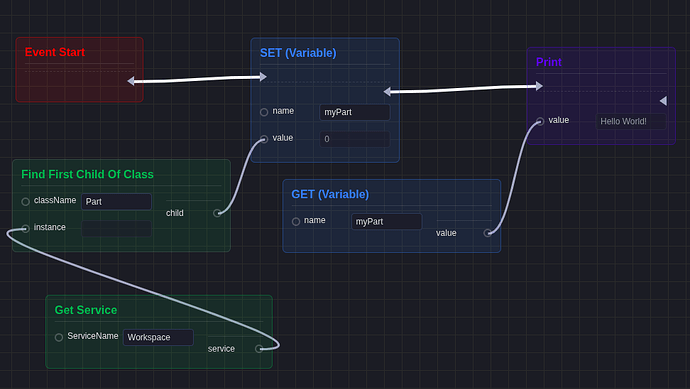This screenshot has height=389, width=690.
Task: Click the wire from SET to Print
Action: 463,89
